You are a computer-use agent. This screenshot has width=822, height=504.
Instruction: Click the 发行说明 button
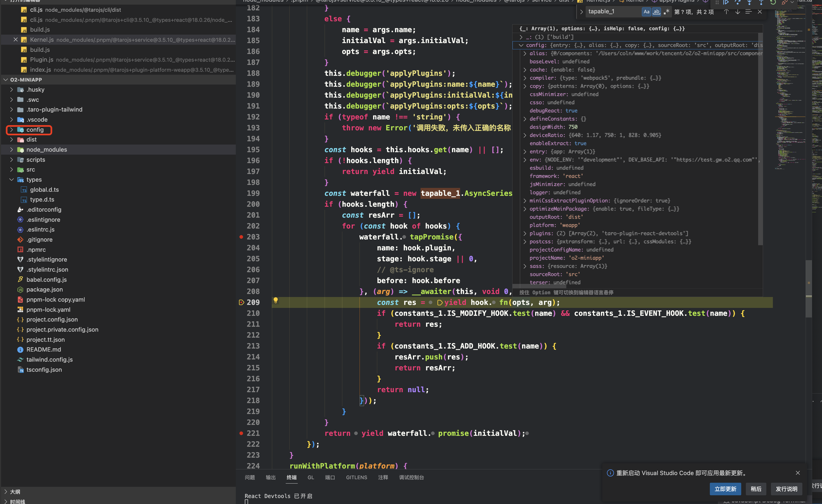pos(786,489)
